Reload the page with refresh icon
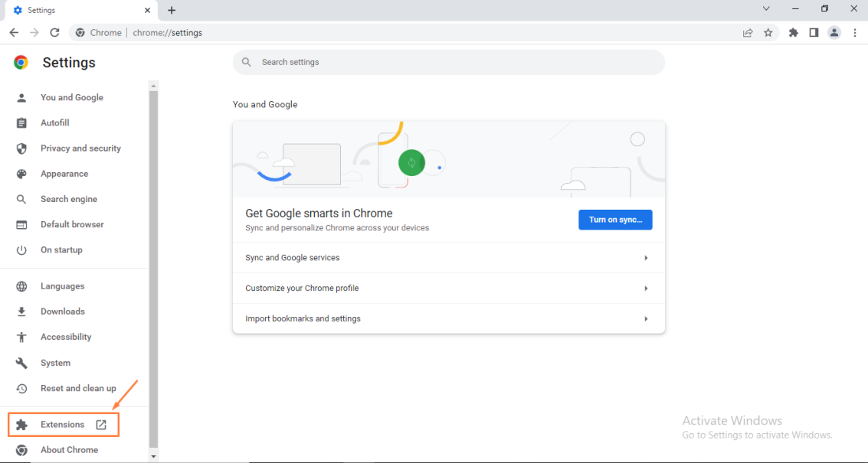The image size is (868, 463). (55, 33)
